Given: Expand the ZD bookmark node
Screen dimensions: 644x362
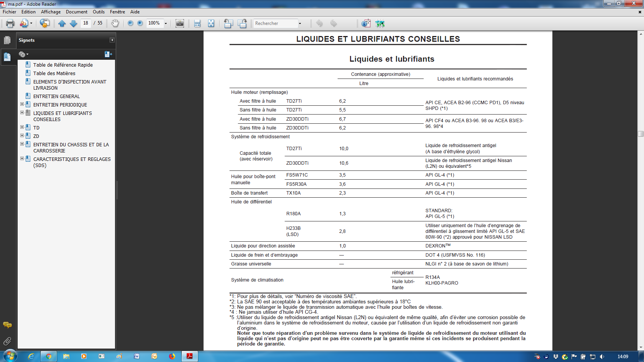Looking at the screenshot, I should pyautogui.click(x=22, y=136).
